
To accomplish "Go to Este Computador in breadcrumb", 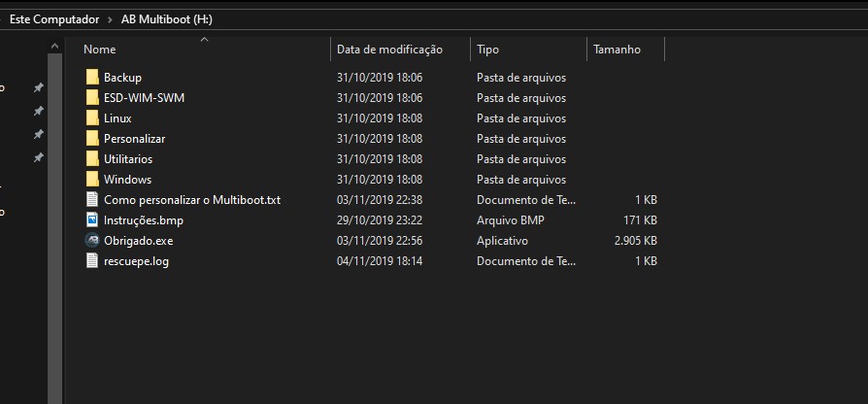I will [54, 19].
